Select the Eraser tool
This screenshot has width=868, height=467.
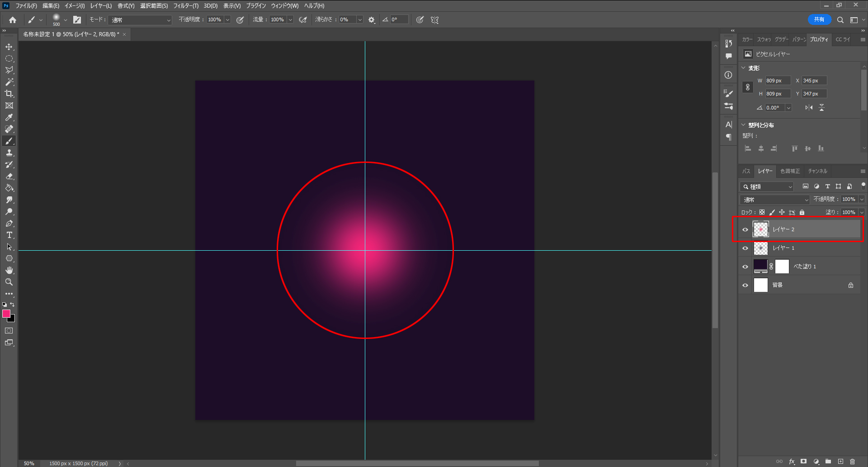pyautogui.click(x=9, y=176)
